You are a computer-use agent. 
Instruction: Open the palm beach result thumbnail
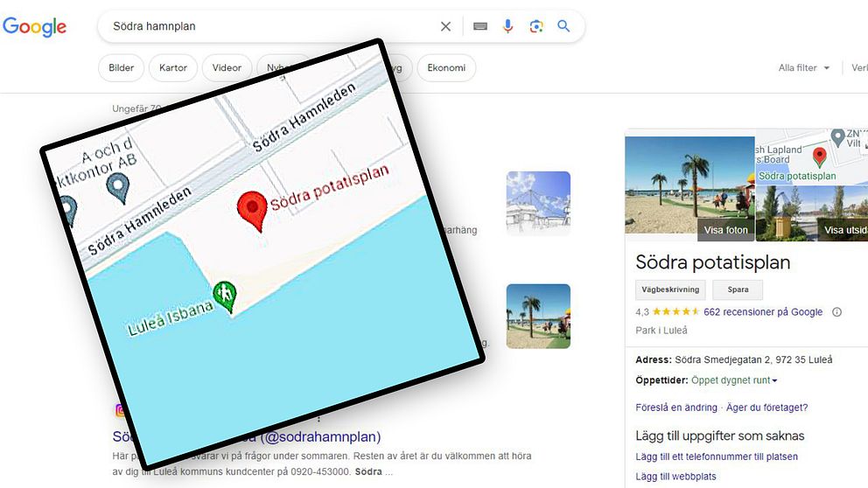(x=538, y=316)
